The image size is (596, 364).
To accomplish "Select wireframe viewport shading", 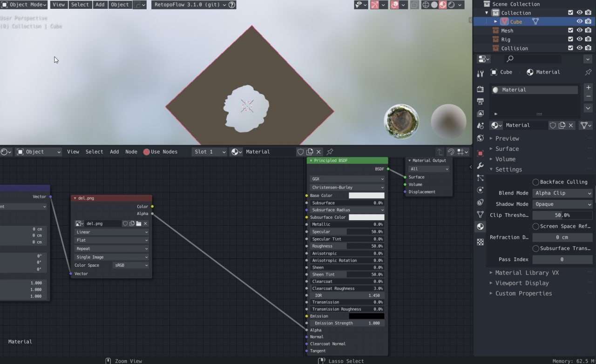I will pyautogui.click(x=426, y=5).
